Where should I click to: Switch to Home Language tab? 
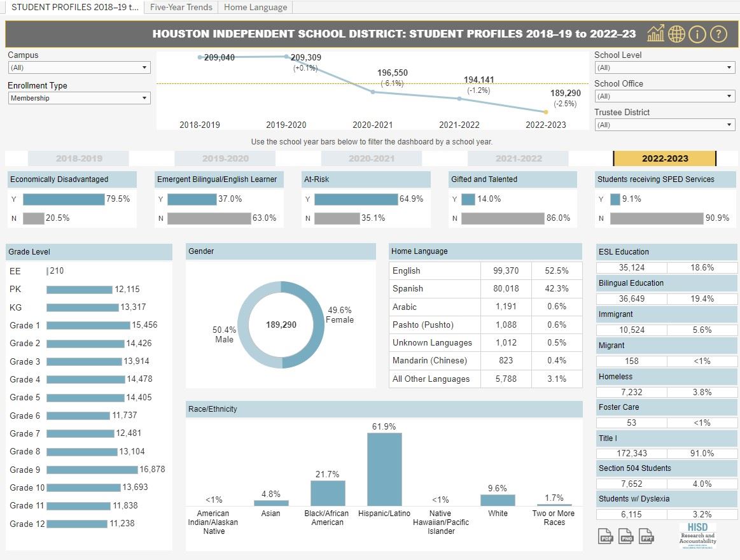255,7
